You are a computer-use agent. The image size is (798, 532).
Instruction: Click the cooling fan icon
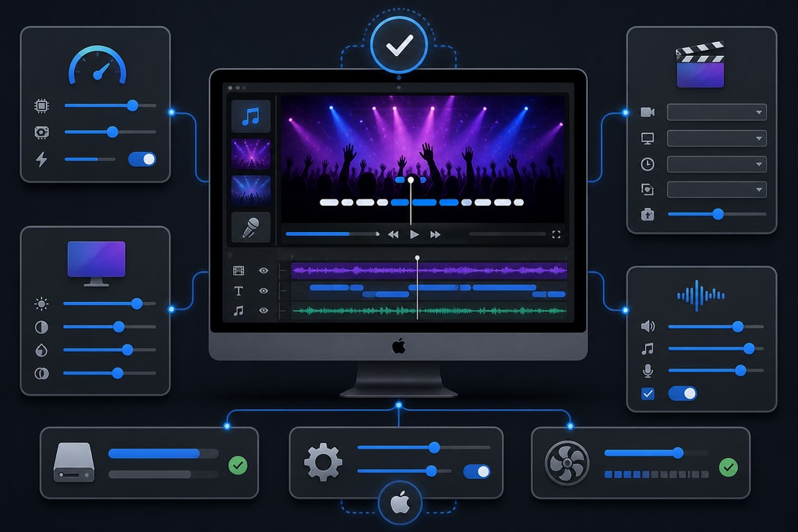pyautogui.click(x=567, y=463)
